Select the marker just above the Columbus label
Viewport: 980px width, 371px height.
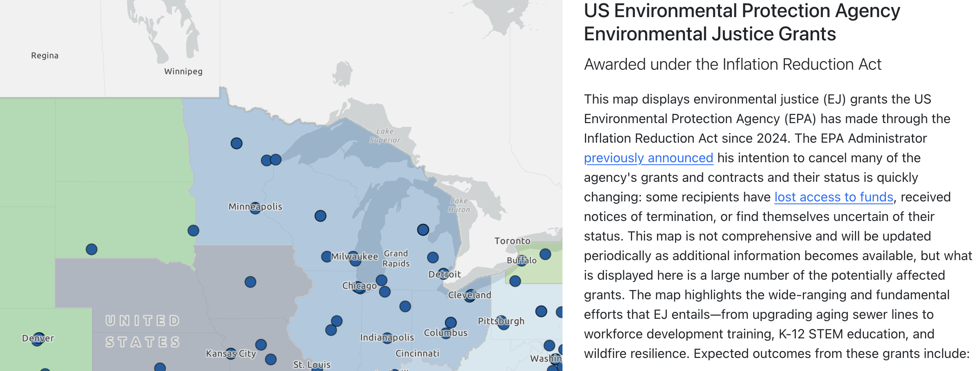451,323
